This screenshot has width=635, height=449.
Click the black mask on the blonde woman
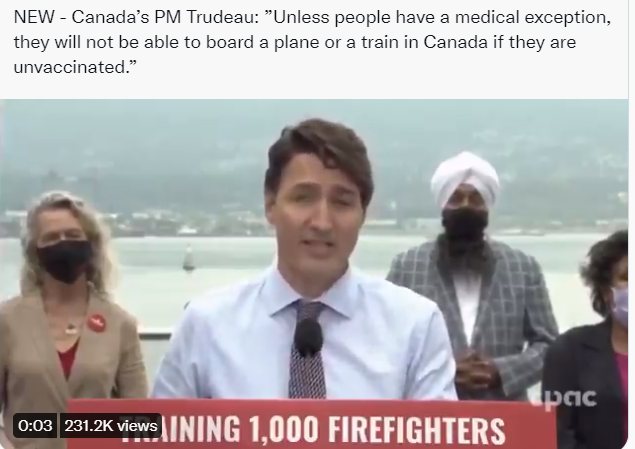pyautogui.click(x=64, y=261)
